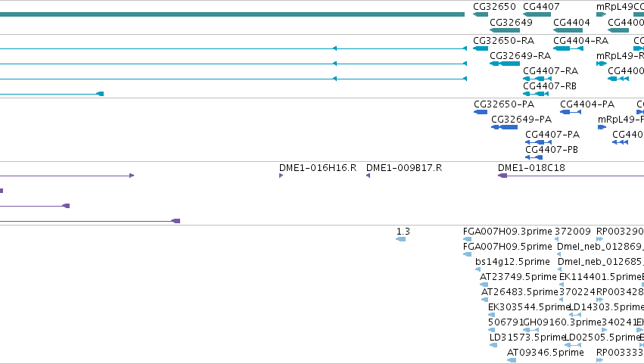This screenshot has height=364, width=644.
Task: Open transcript CG32650-RA label
Action: [503, 41]
